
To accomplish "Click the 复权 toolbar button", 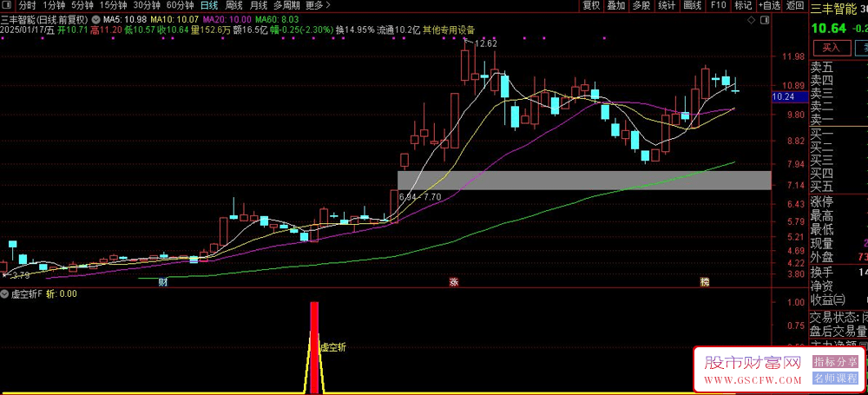I will (591, 5).
